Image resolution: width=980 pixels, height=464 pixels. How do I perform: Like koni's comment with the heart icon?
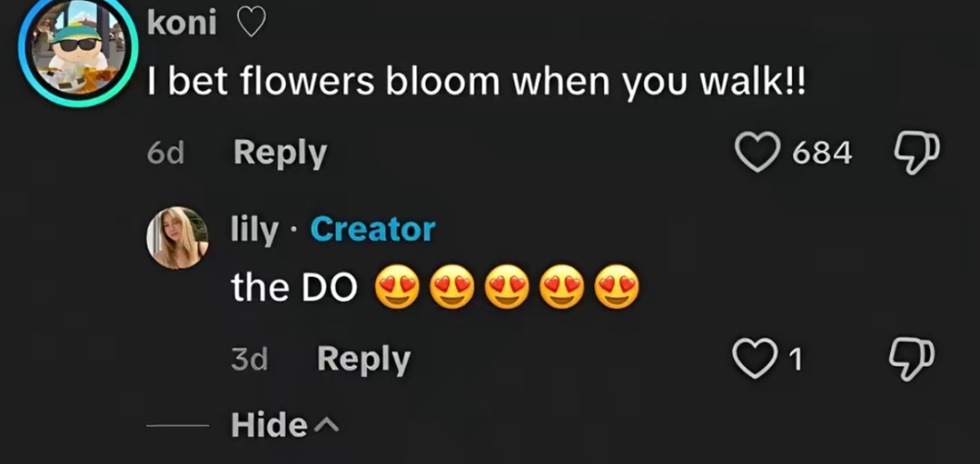757,152
